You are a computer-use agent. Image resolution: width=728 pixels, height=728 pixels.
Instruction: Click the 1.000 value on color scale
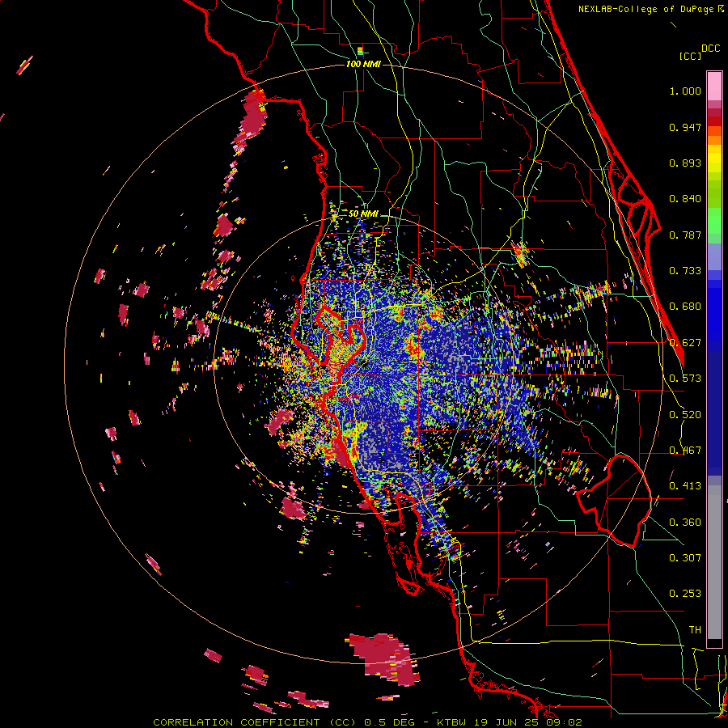(x=685, y=91)
